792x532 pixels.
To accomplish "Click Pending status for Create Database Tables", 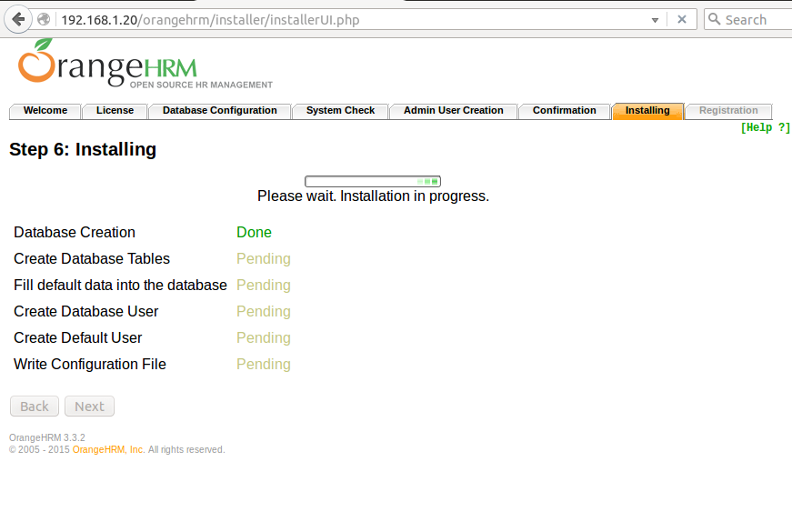I will tap(264, 258).
